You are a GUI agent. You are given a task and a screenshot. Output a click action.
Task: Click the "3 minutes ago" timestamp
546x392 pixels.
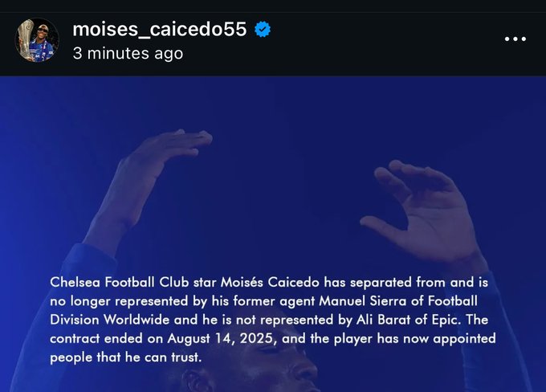point(128,54)
